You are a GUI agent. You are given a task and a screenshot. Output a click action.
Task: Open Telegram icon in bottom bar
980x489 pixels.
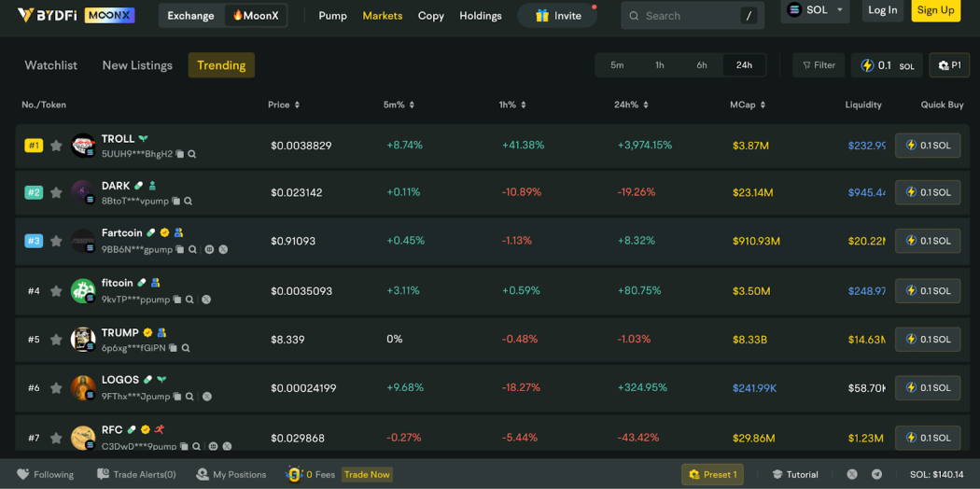pyautogui.click(x=877, y=475)
